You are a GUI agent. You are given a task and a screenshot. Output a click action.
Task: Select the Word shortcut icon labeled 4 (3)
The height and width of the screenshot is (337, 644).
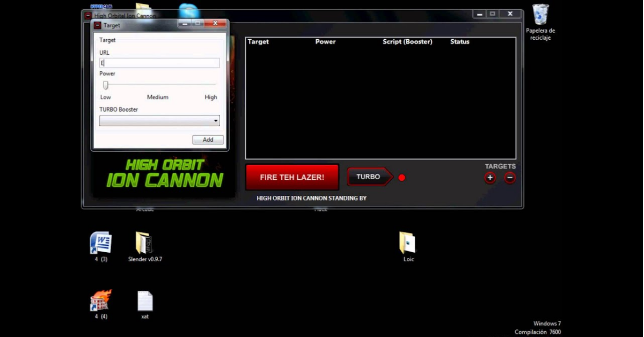point(100,247)
